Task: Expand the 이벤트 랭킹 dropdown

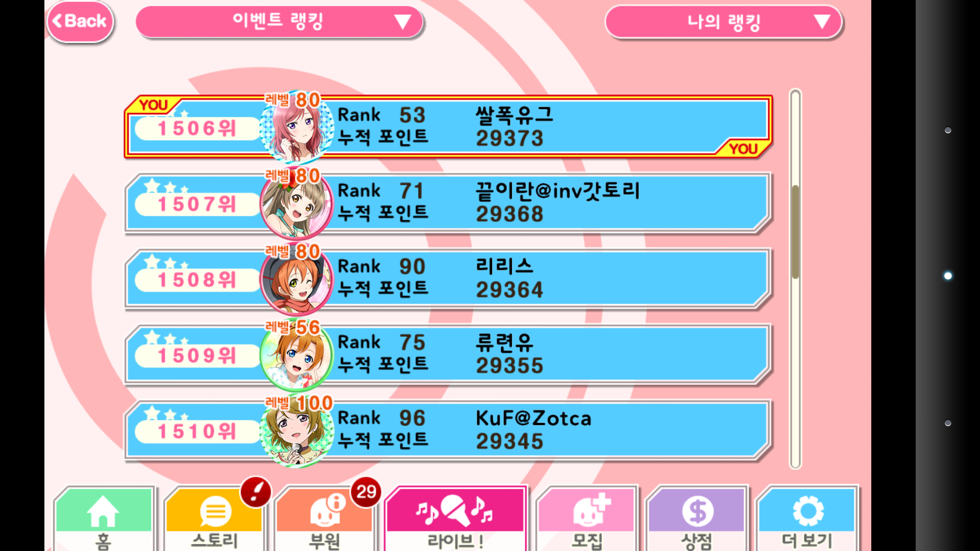Action: pyautogui.click(x=279, y=21)
